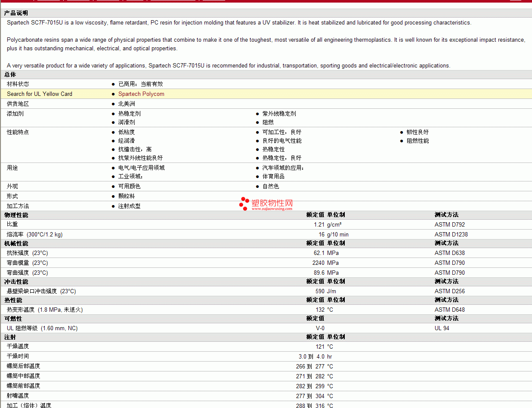Click the '体育用品' application entry
This screenshot has width=532, height=408.
pos(274,176)
